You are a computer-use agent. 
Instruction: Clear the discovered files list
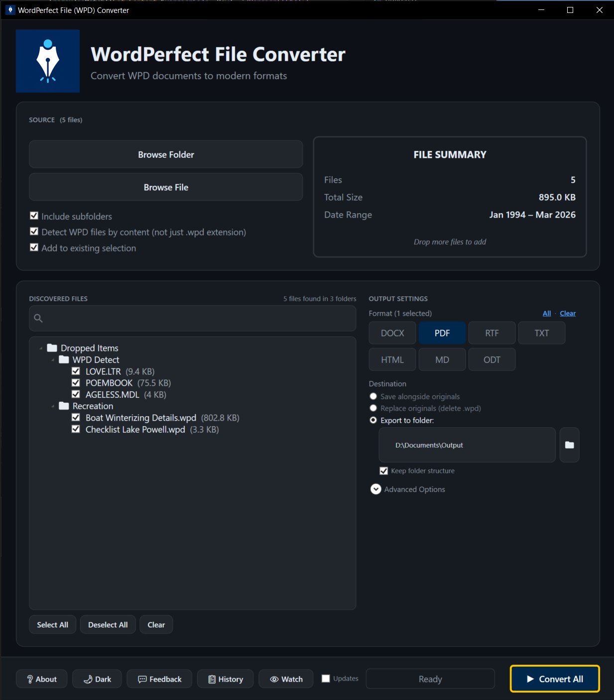156,624
